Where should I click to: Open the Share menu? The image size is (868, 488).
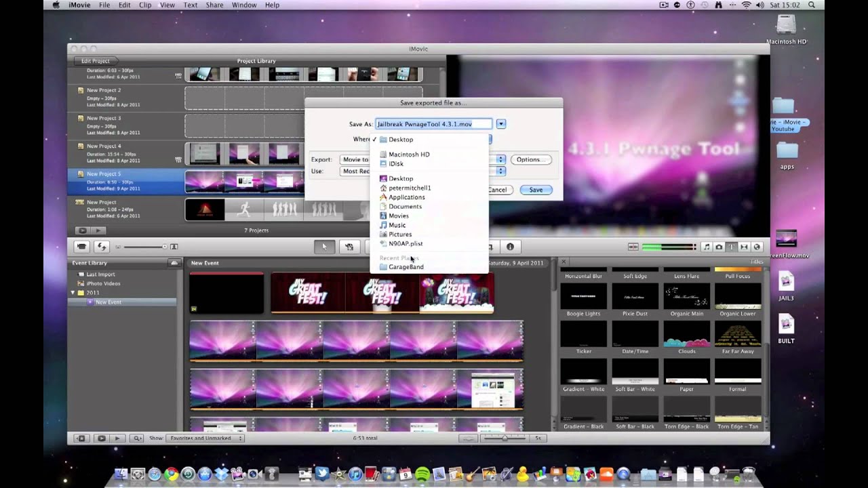214,5
